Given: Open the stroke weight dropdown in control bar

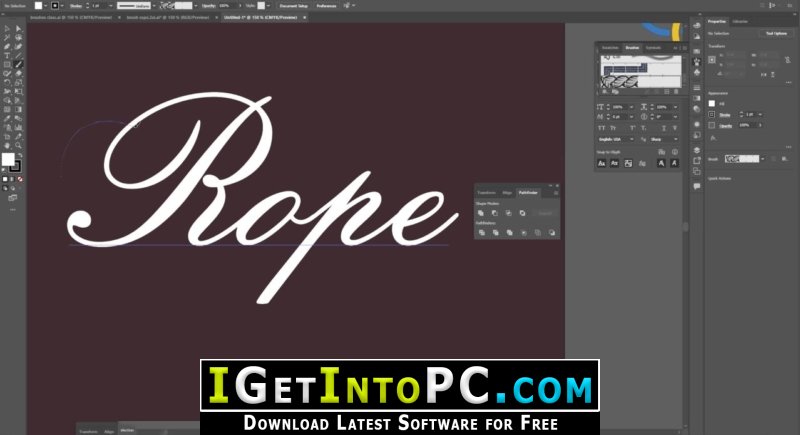Looking at the screenshot, I should (x=110, y=6).
